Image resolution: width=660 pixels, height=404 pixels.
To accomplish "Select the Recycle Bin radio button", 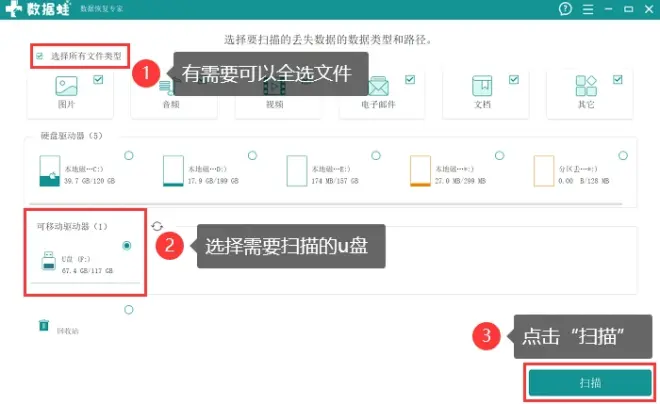I will point(128,310).
